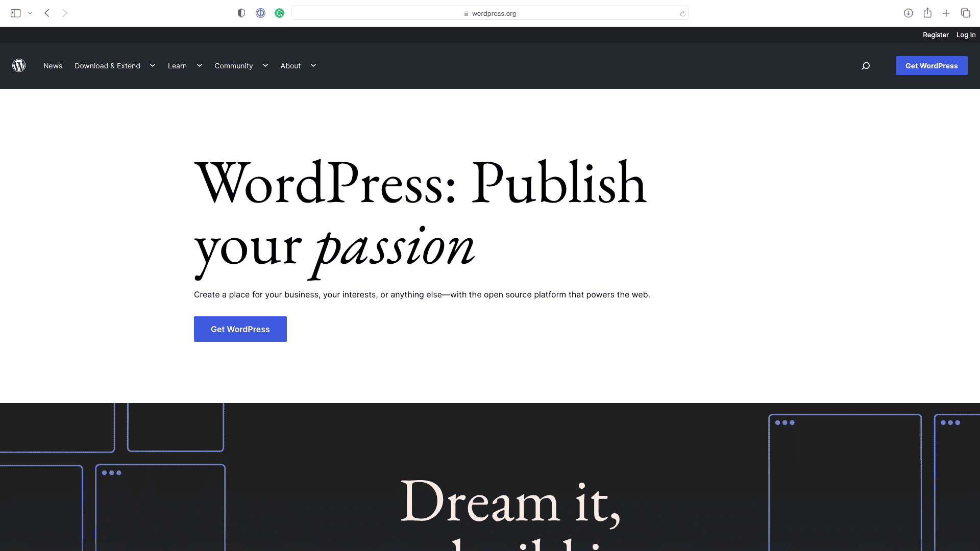Screen dimensions: 980x551
Task: Expand the sidebar options chevron
Action: pos(30,13)
